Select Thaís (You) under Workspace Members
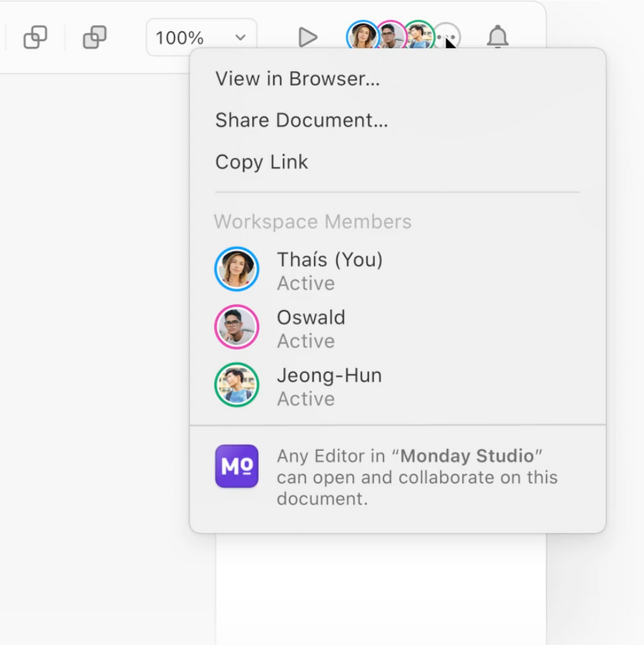 pyautogui.click(x=330, y=270)
